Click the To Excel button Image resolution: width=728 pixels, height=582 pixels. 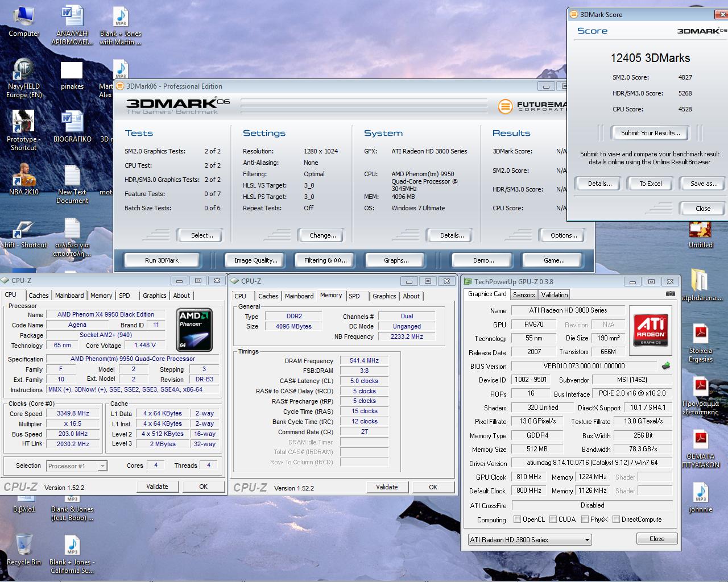[x=650, y=184]
